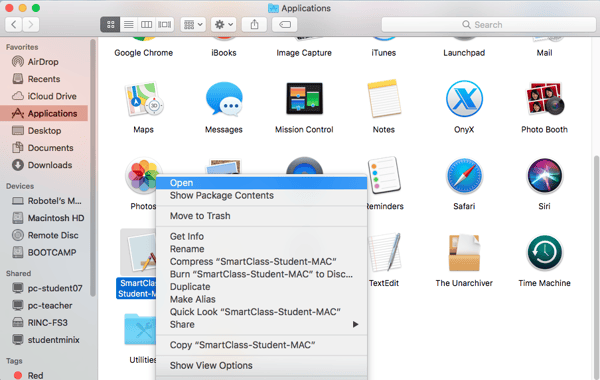Select the Siri app icon
This screenshot has width=600, height=380.
click(x=545, y=176)
